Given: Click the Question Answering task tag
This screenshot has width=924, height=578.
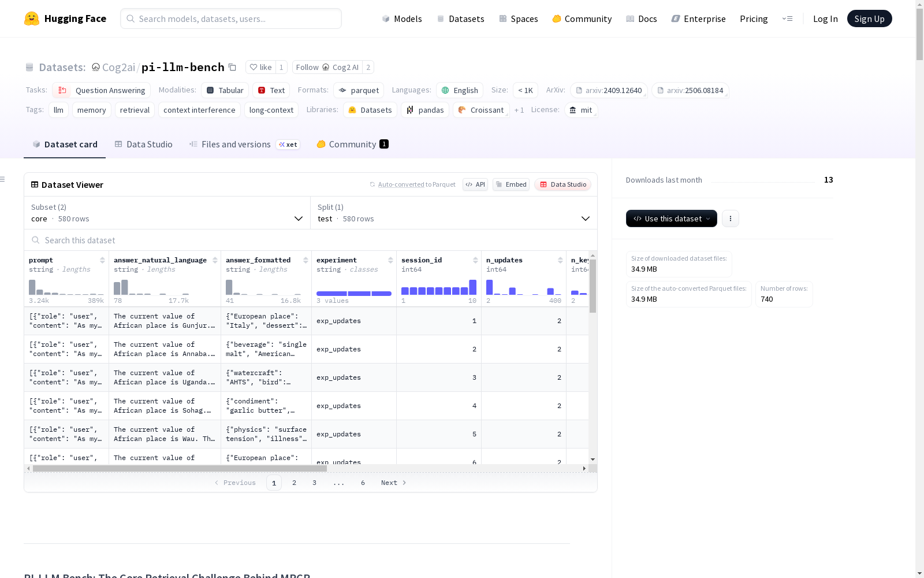Looking at the screenshot, I should click(x=102, y=90).
